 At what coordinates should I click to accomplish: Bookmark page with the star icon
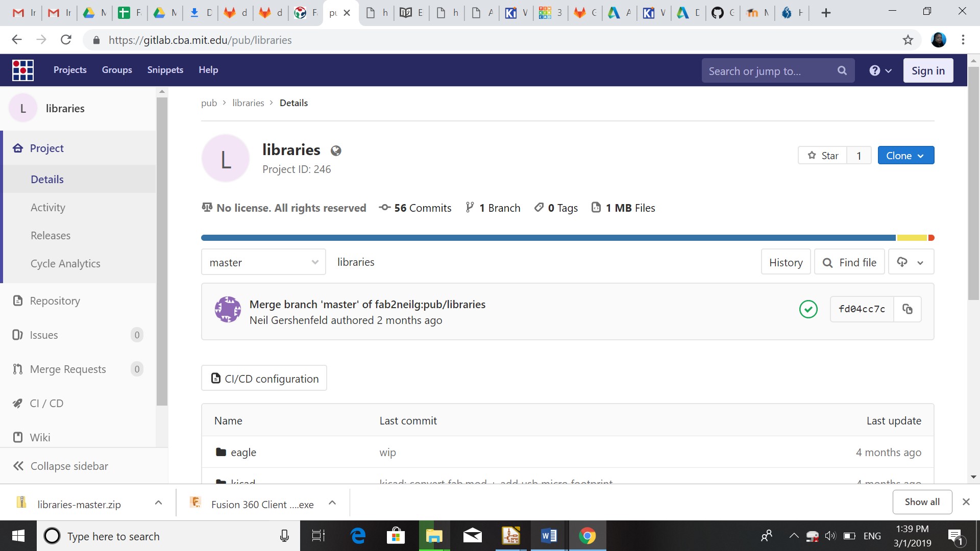tap(908, 40)
